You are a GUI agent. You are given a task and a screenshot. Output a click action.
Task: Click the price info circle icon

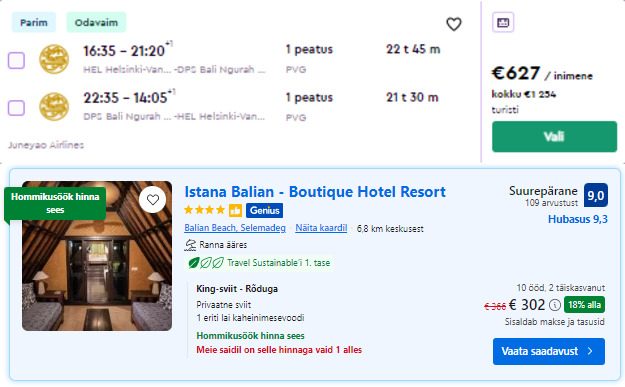(x=555, y=305)
